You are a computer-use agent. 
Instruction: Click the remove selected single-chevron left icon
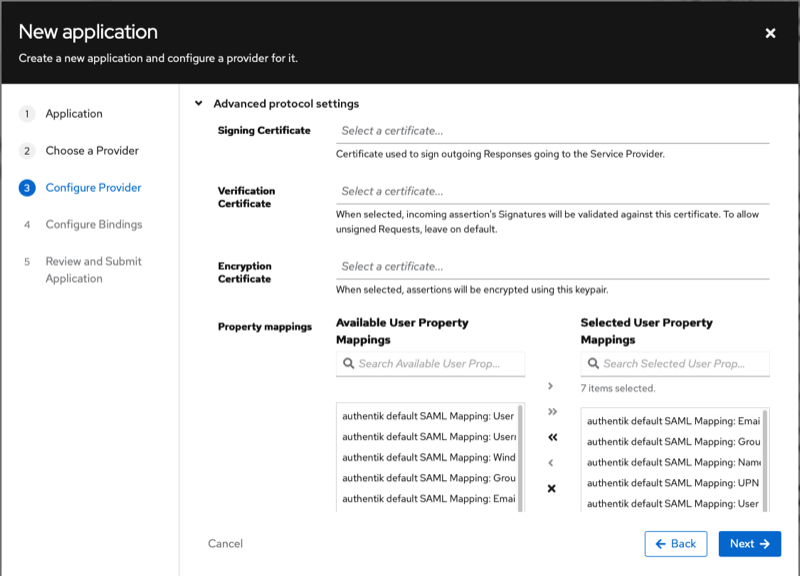click(551, 463)
